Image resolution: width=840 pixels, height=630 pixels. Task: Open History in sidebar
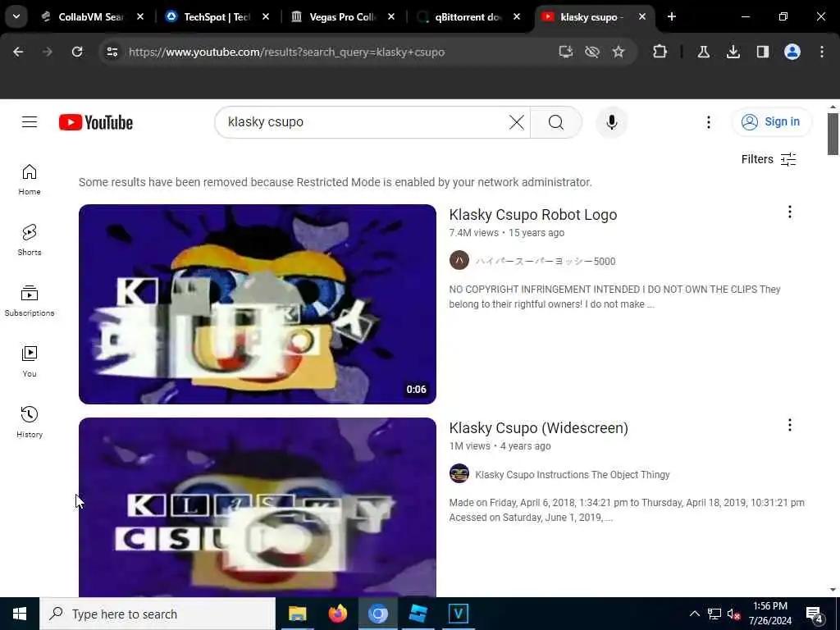(30, 422)
